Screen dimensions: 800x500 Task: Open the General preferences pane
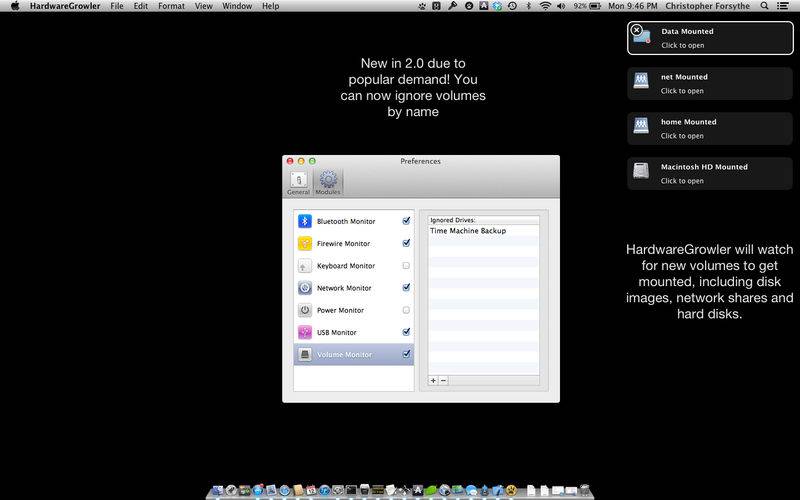pos(298,183)
